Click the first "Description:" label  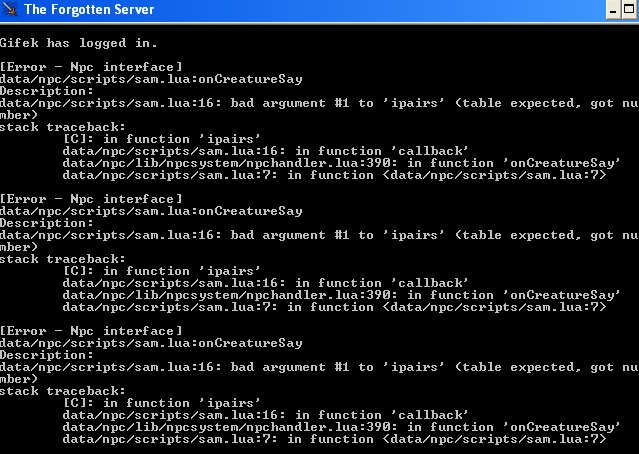pyautogui.click(x=46, y=91)
